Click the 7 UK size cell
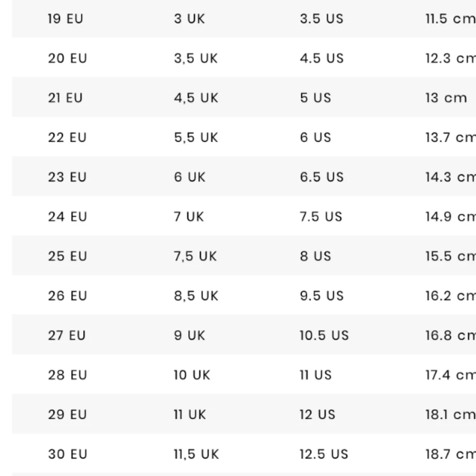Screen dimensions: 476x476 (189, 217)
